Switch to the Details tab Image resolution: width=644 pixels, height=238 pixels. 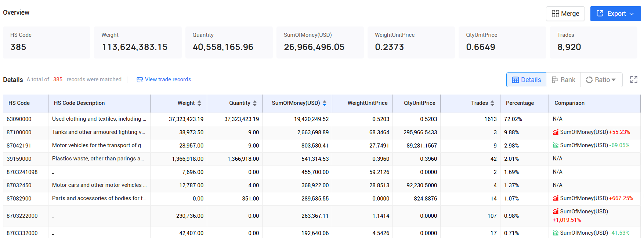[526, 80]
